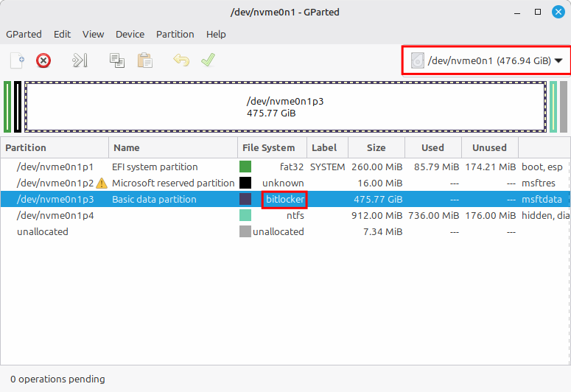The width and height of the screenshot is (571, 392).
Task: Open the View menu
Action: click(x=93, y=34)
